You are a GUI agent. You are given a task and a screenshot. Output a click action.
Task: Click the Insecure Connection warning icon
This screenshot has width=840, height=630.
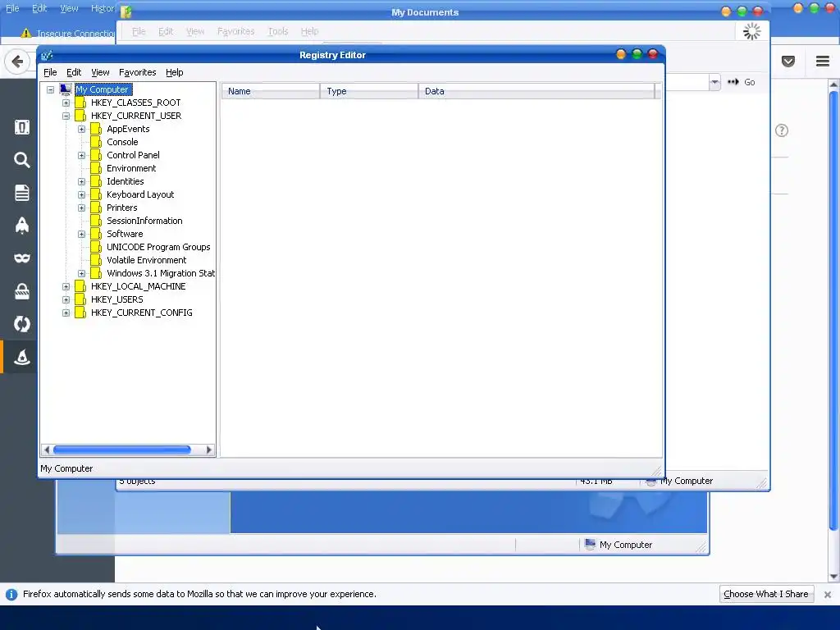pyautogui.click(x=25, y=33)
